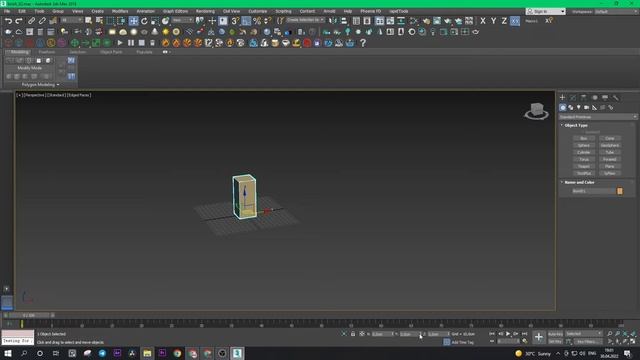640x360 pixels.
Task: Open the reference coordinate system dropdown
Action: 182,20
